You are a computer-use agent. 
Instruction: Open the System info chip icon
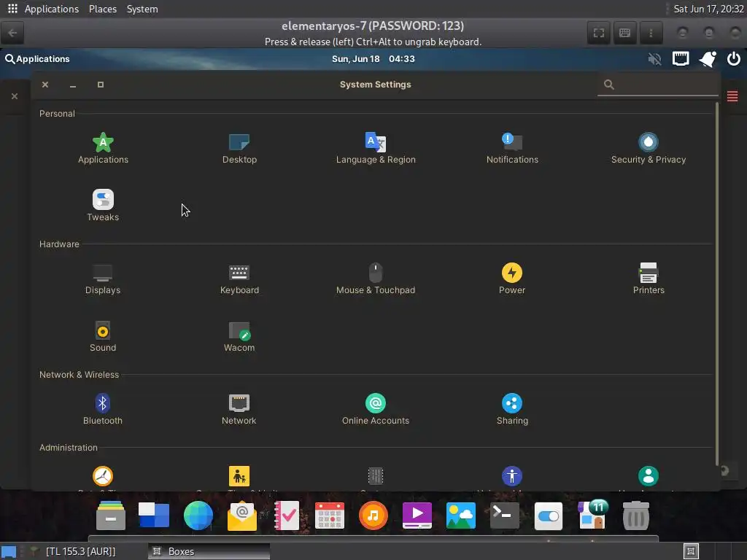(x=376, y=475)
